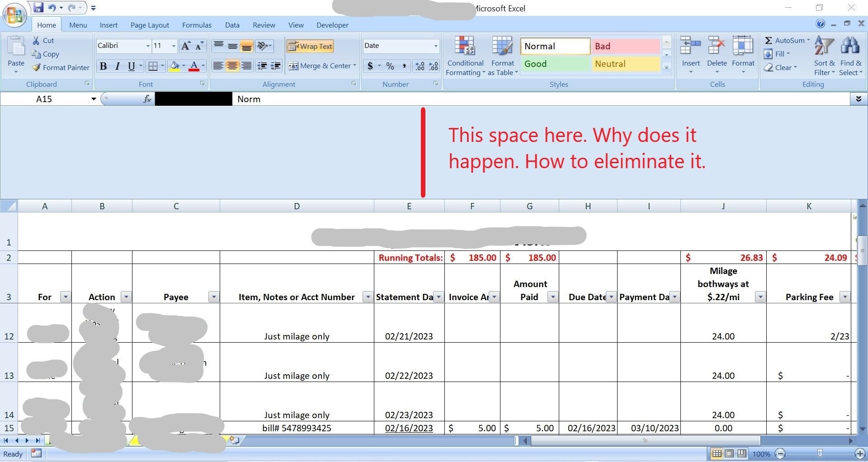Click the Increase Decimal icon

coord(420,66)
